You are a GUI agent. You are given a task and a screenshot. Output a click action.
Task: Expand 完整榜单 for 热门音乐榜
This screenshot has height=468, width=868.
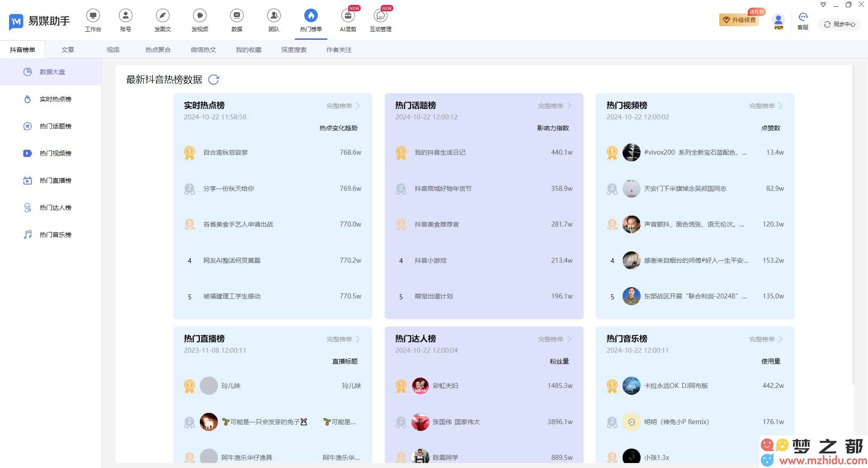[766, 339]
